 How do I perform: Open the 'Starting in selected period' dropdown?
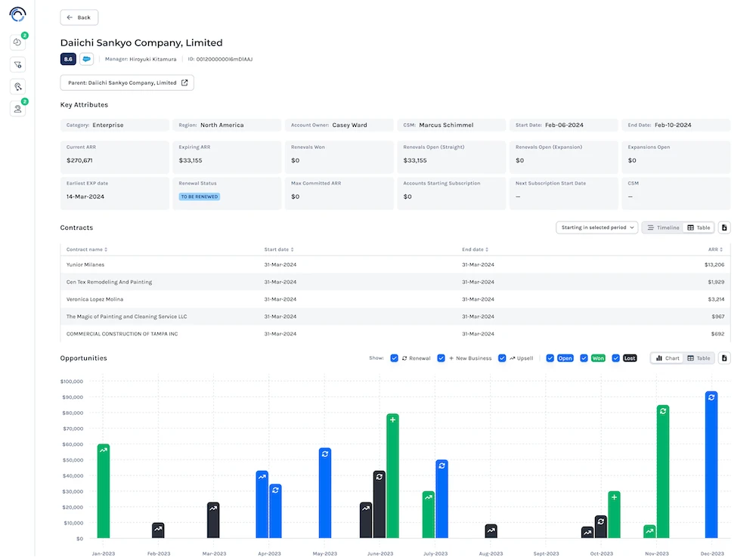tap(596, 227)
